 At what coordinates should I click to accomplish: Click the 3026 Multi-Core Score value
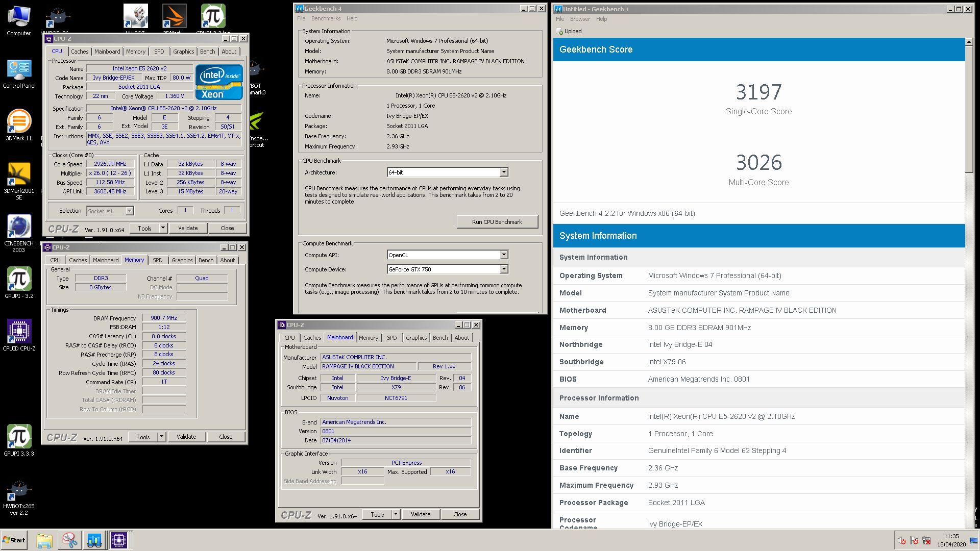758,163
